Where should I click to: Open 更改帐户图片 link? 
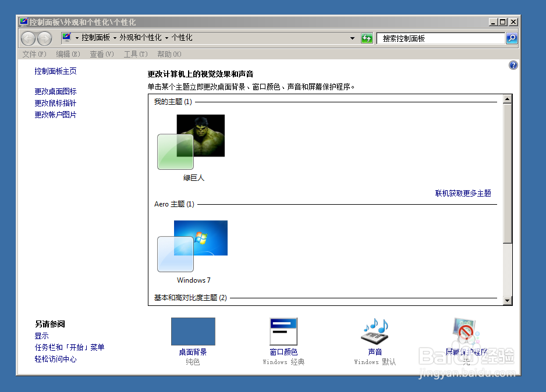pos(55,115)
